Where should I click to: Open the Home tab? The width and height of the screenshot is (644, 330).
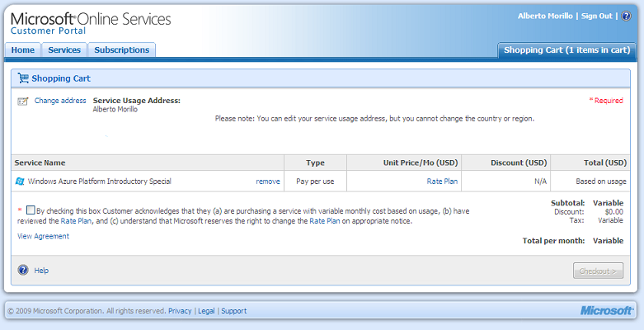coord(22,49)
